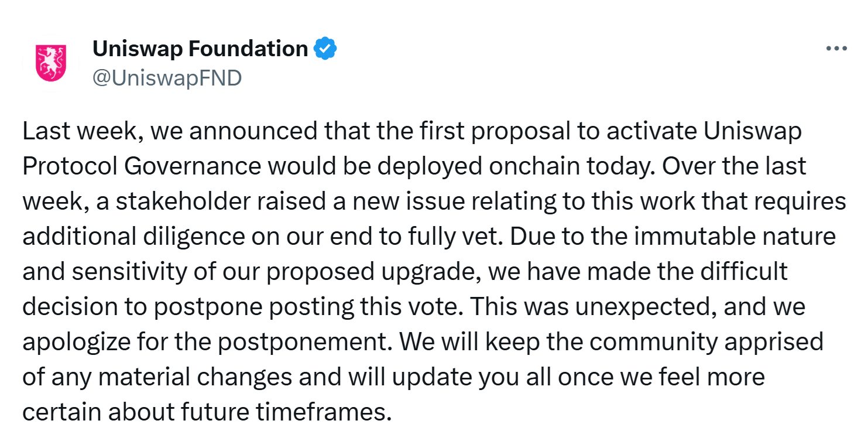Visit the @UniswapFND handle link
This screenshot has width=868, height=441.
[x=167, y=78]
